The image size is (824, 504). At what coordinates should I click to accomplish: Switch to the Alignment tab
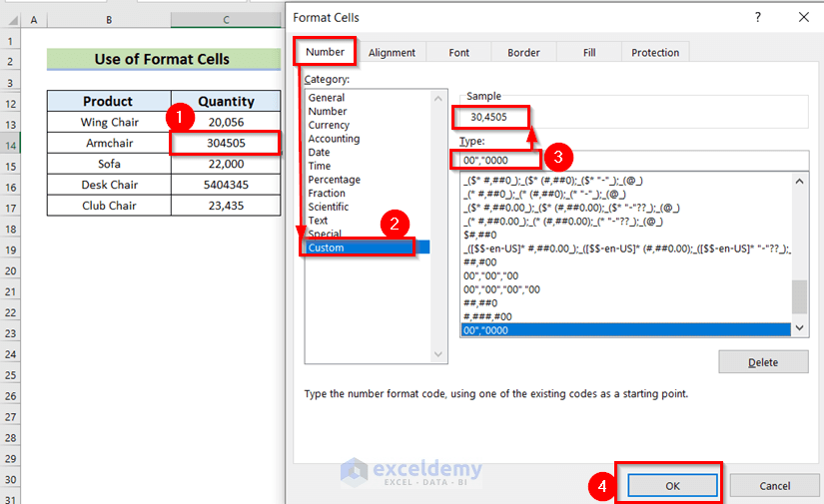[x=392, y=53]
